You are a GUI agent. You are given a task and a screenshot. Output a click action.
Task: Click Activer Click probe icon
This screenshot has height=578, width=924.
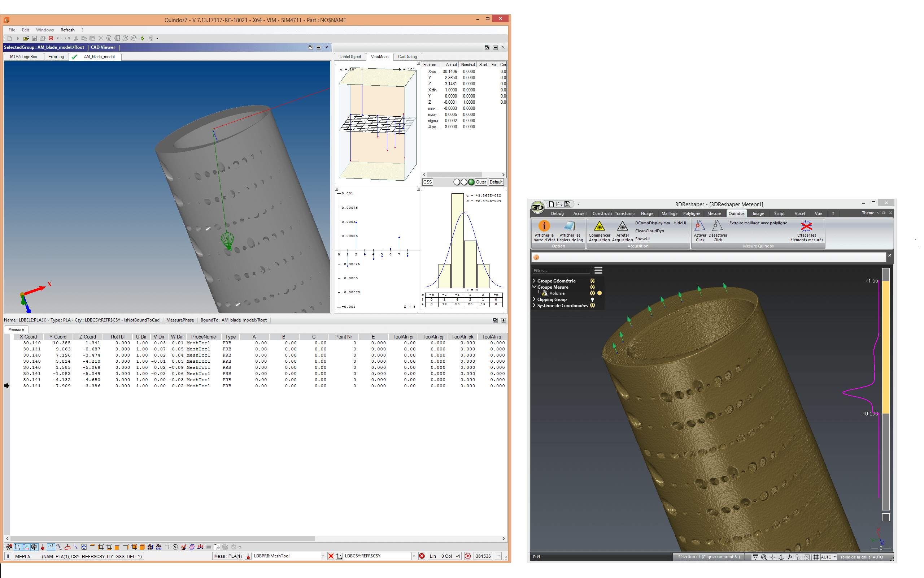699,226
